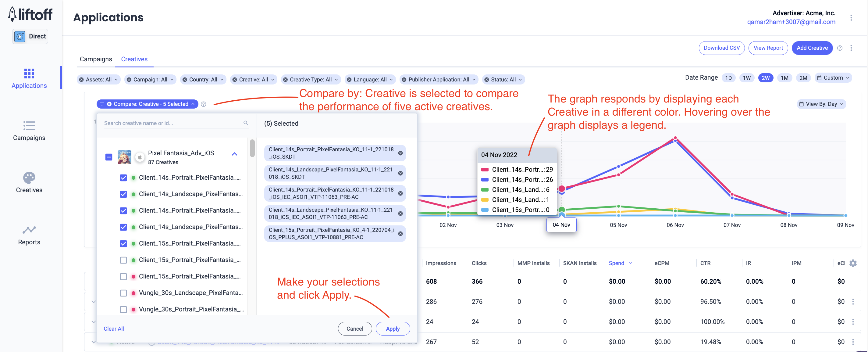868x352 pixels.
Task: Open Campaigns from the sidebar
Action: tap(29, 131)
